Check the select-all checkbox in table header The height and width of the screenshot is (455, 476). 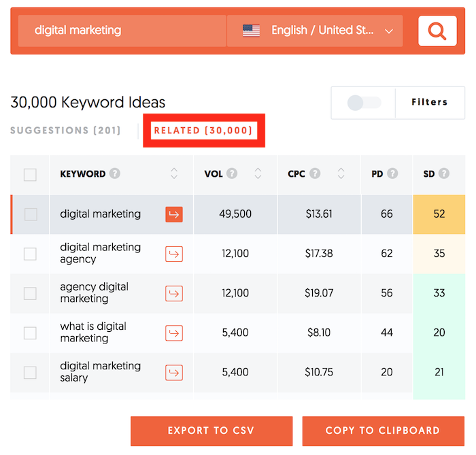click(30, 175)
